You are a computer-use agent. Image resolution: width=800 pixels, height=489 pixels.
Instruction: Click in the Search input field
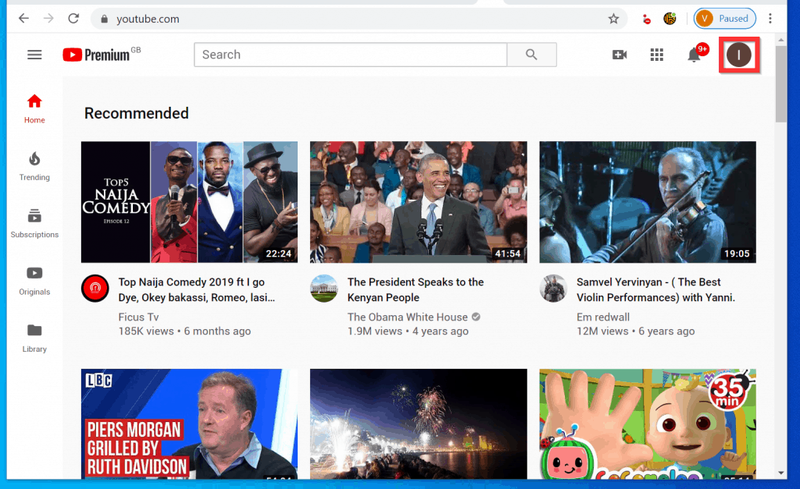[x=351, y=55]
